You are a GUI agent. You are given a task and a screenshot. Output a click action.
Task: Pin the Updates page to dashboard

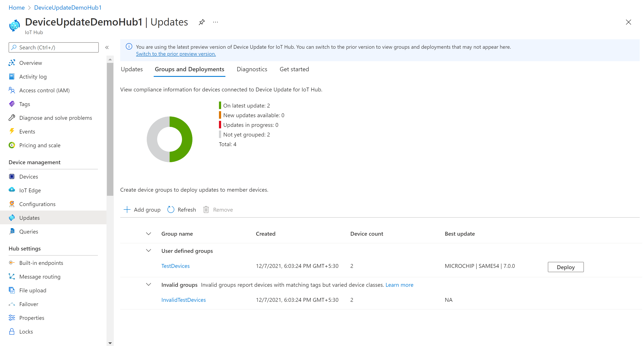click(x=202, y=22)
